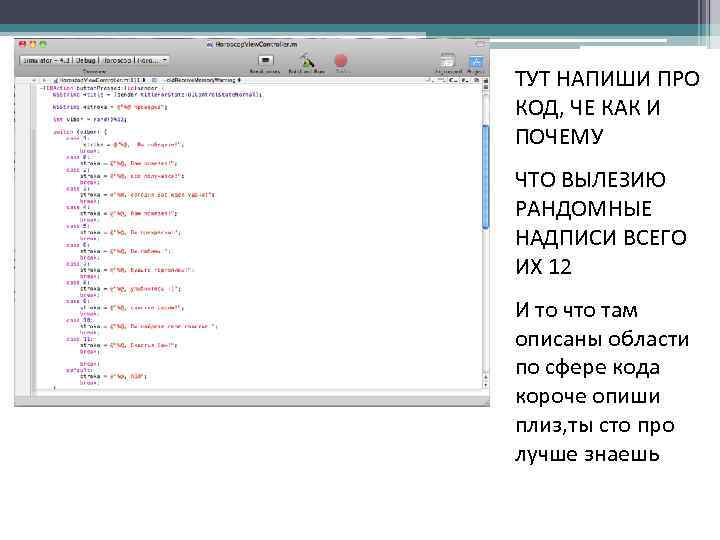Click the red Tasks stop icon
Viewport: 720px width, 540px height.
[341, 61]
